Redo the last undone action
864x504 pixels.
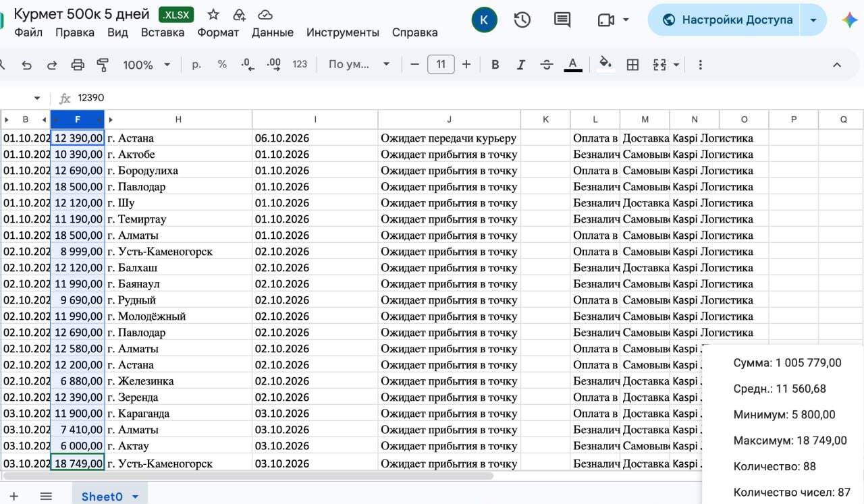point(52,65)
